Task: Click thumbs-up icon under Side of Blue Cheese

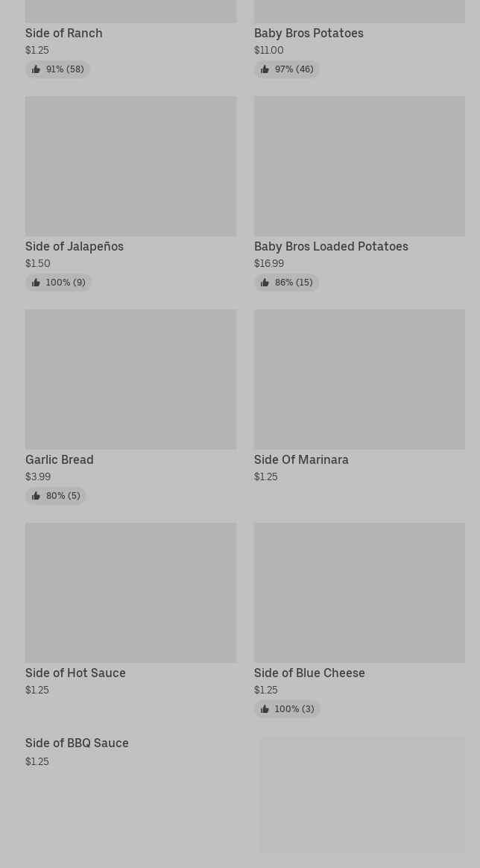Action: pos(265,709)
